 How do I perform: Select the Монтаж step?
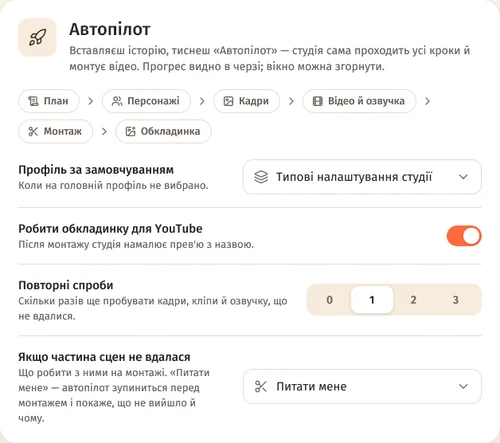point(55,131)
